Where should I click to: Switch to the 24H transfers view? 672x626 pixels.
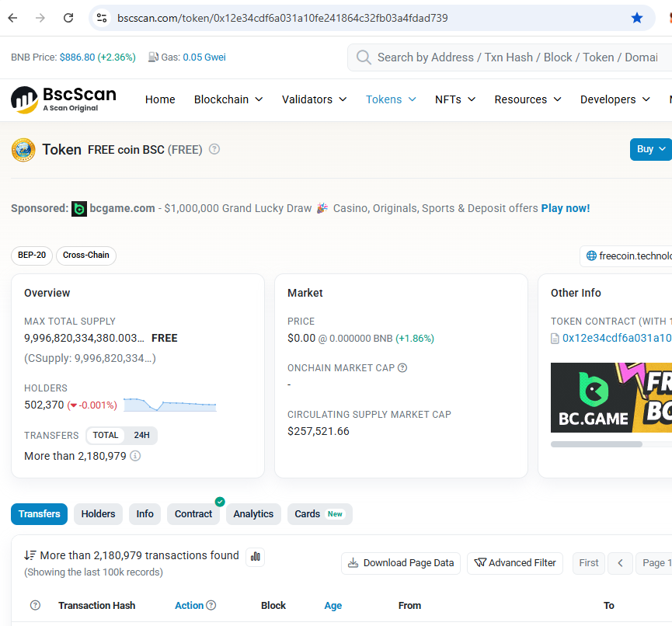pos(142,435)
